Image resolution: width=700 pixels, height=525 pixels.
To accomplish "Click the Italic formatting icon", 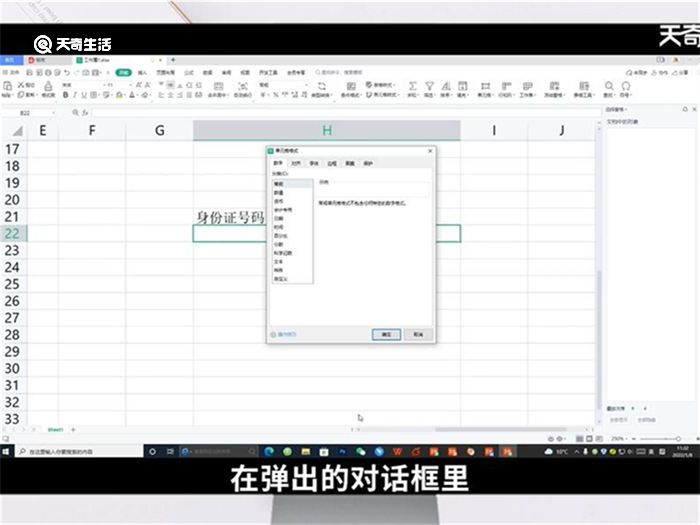I will 75,95.
